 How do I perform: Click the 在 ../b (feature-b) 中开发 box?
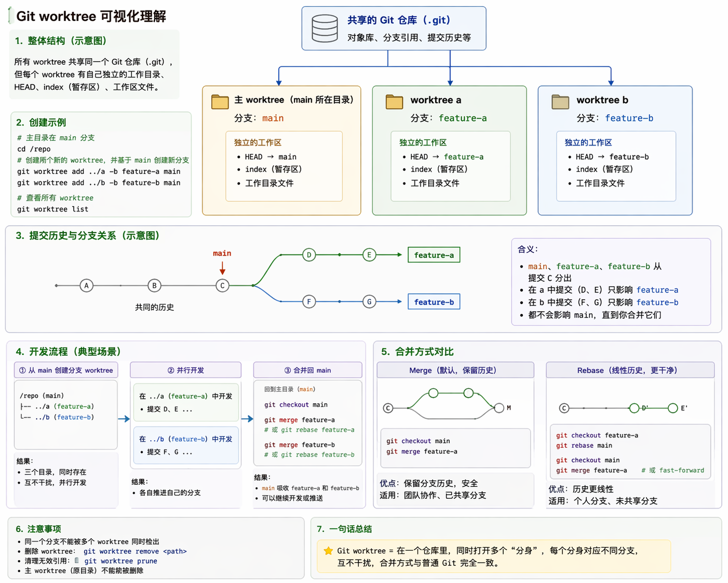(186, 445)
